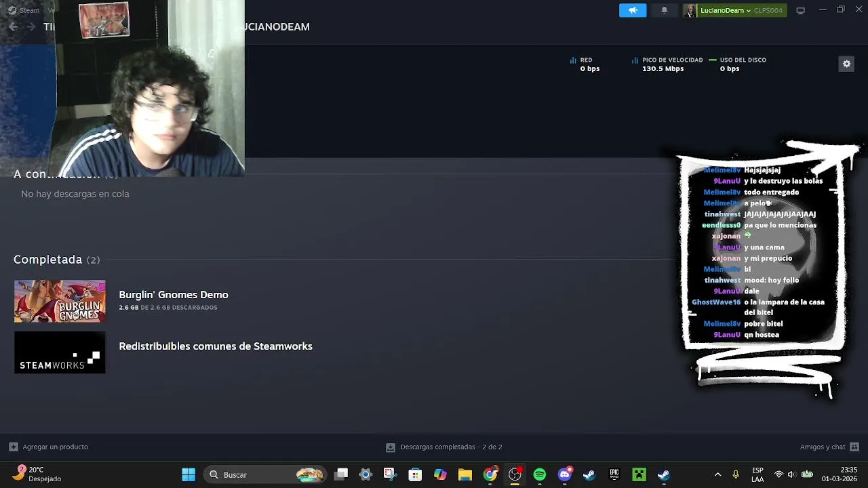
Task: Open Microsoft Store from the taskbar
Action: 415,474
